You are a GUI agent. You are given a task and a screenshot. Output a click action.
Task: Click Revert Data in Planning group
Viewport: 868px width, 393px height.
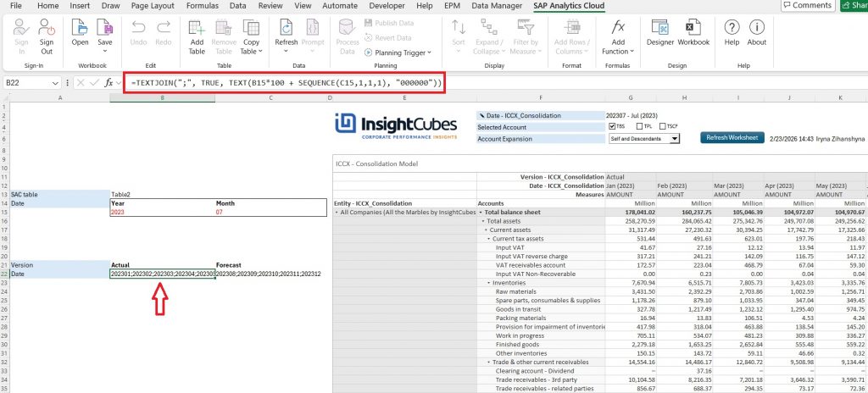(388, 38)
